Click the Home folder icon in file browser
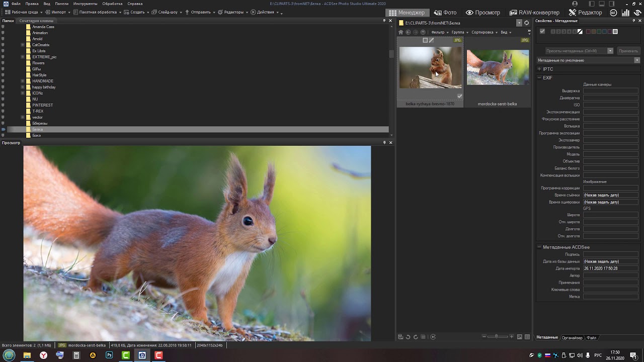The image size is (644, 362). click(401, 32)
